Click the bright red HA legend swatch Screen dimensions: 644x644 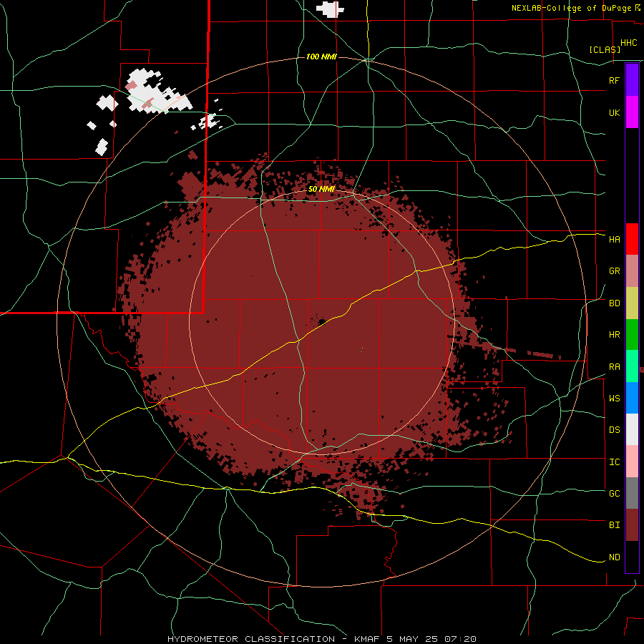pyautogui.click(x=632, y=239)
